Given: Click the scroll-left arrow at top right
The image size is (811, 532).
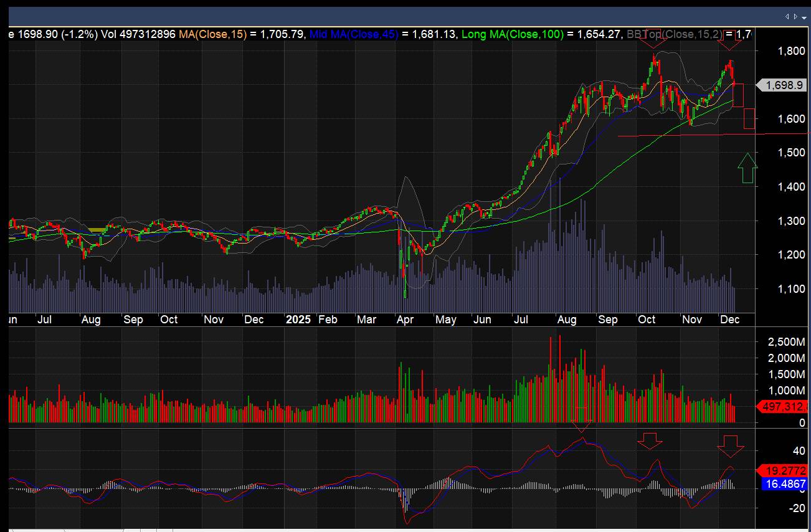Looking at the screenshot, I should (787, 16).
